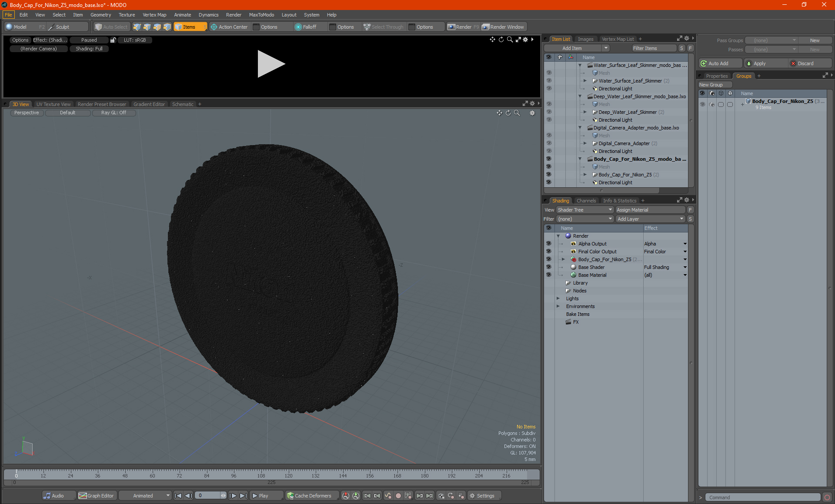Screen dimensions: 835x504
Task: Toggle the checkbox before Falloff Options
Action: (x=333, y=27)
